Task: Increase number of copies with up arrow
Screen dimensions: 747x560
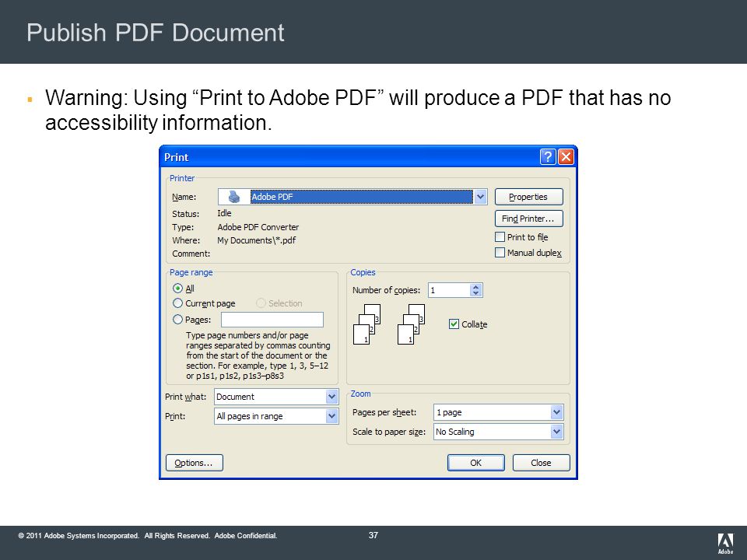Action: click(476, 287)
